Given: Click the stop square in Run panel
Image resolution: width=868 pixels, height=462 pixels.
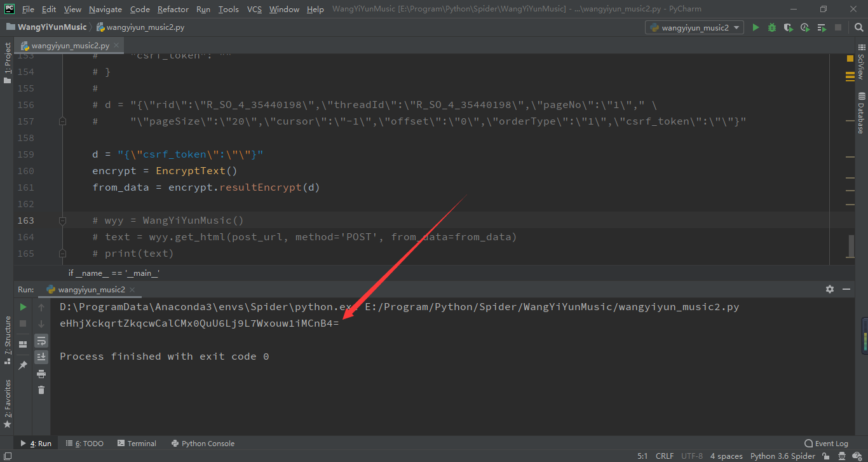Looking at the screenshot, I should point(23,323).
